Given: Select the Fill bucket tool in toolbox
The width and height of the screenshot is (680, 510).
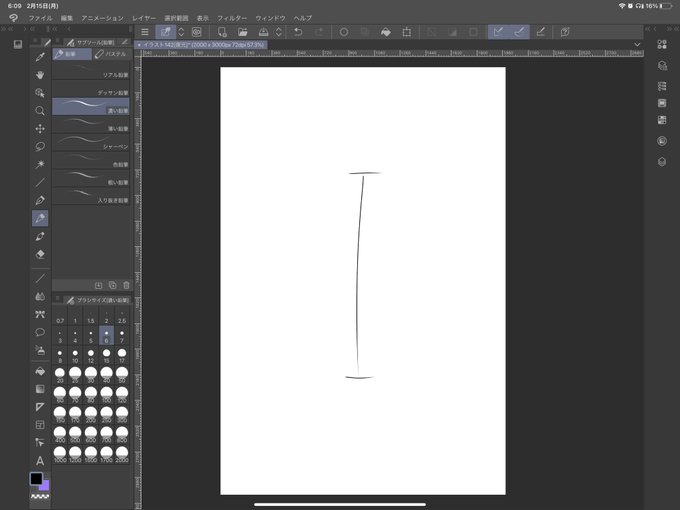Looking at the screenshot, I should (40, 371).
